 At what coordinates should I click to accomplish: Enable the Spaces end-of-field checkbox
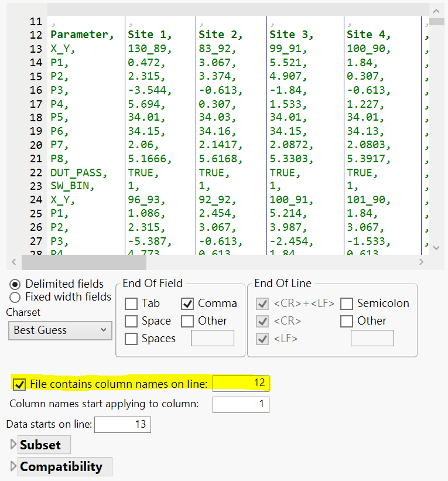click(x=131, y=339)
